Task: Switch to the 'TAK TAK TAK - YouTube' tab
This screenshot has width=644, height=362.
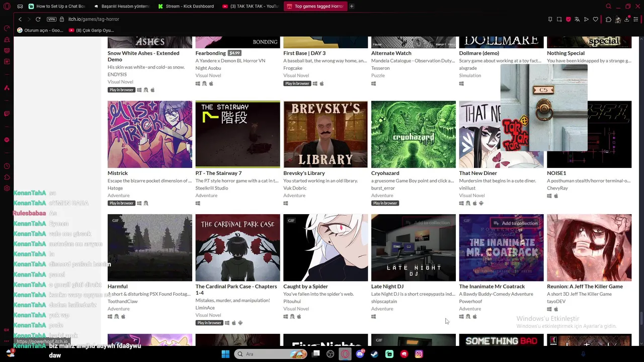Action: [x=250, y=7]
